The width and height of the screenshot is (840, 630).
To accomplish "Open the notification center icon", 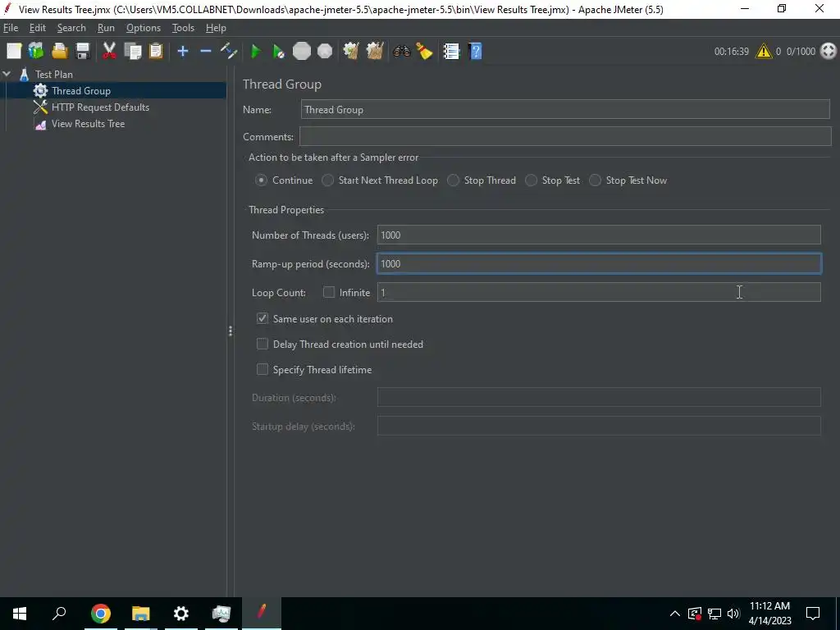I will [813, 614].
